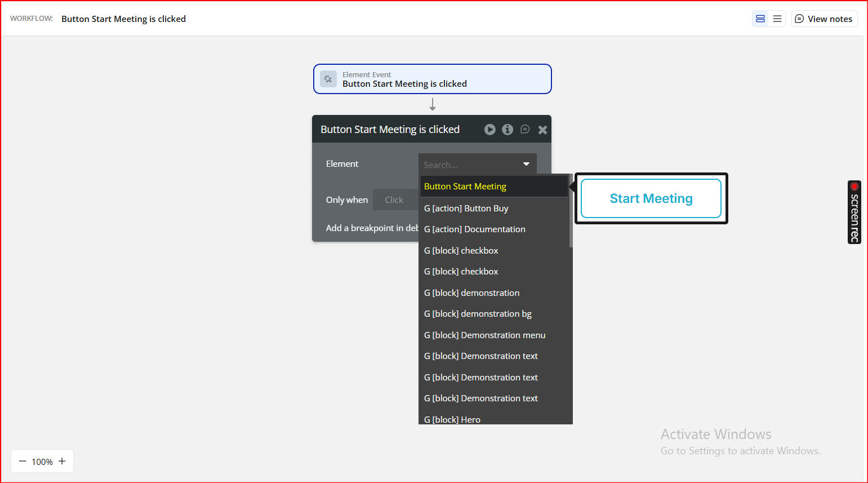868x483 pixels.
Task: Collapse the Element dropdown arrow
Action: click(x=527, y=164)
